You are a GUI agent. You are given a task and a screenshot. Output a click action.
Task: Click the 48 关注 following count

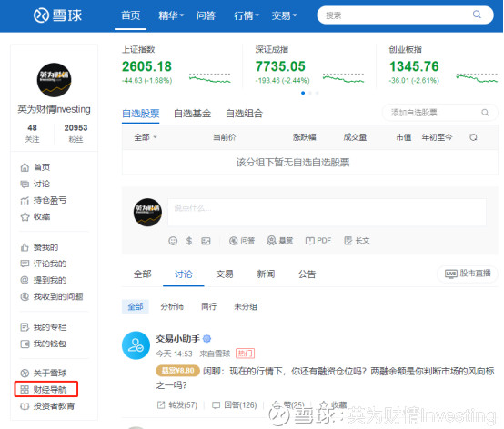click(x=32, y=133)
